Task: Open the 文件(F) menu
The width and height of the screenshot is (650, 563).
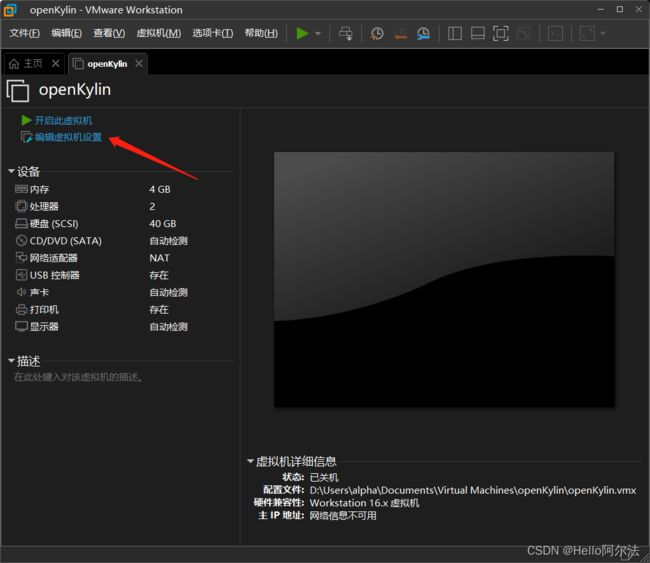Action: click(x=24, y=33)
